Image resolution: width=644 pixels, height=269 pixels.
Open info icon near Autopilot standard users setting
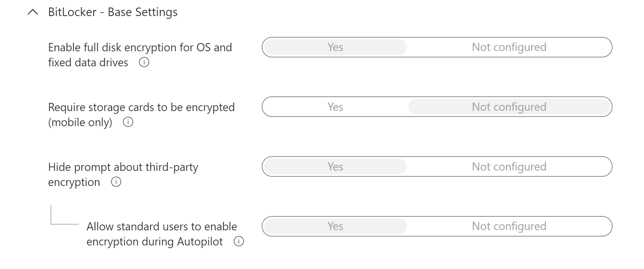(238, 242)
